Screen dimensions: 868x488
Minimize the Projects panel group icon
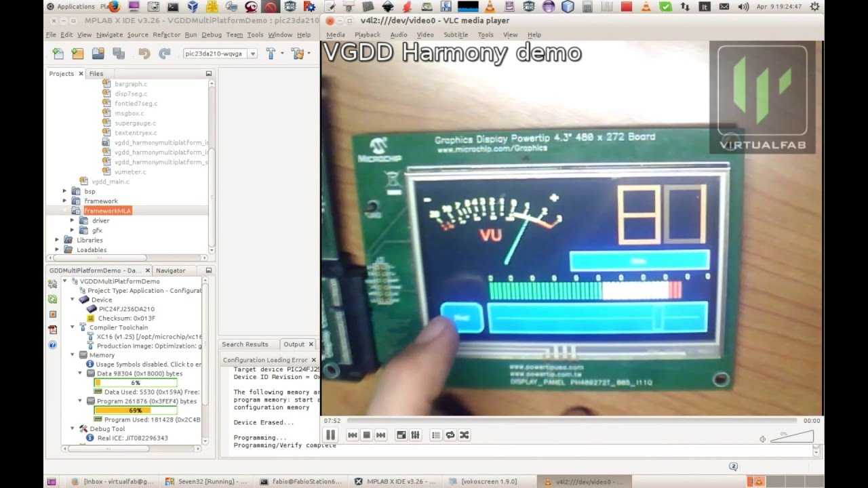click(209, 74)
